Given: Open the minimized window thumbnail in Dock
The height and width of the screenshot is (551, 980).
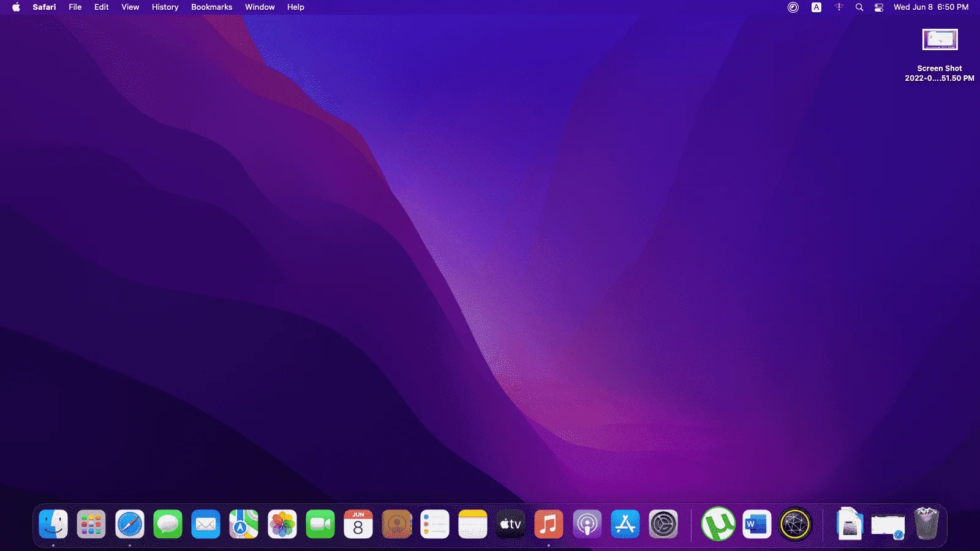Looking at the screenshot, I should [888, 525].
